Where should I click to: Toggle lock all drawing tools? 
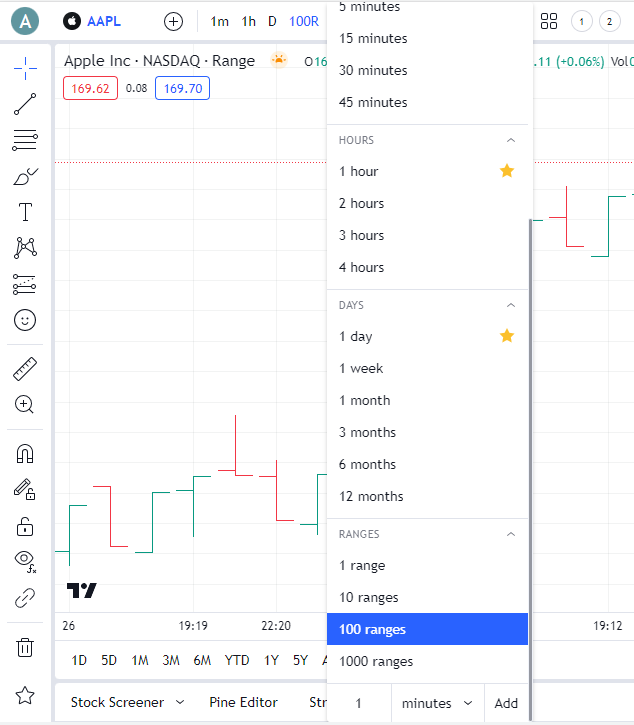coord(25,526)
